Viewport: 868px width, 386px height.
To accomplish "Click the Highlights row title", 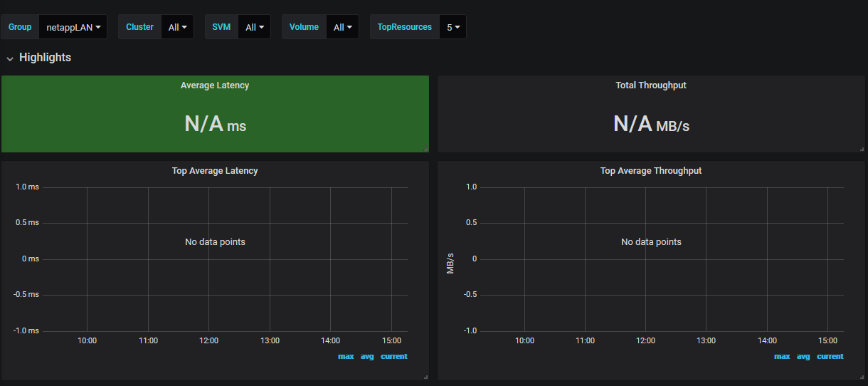I will [x=45, y=58].
